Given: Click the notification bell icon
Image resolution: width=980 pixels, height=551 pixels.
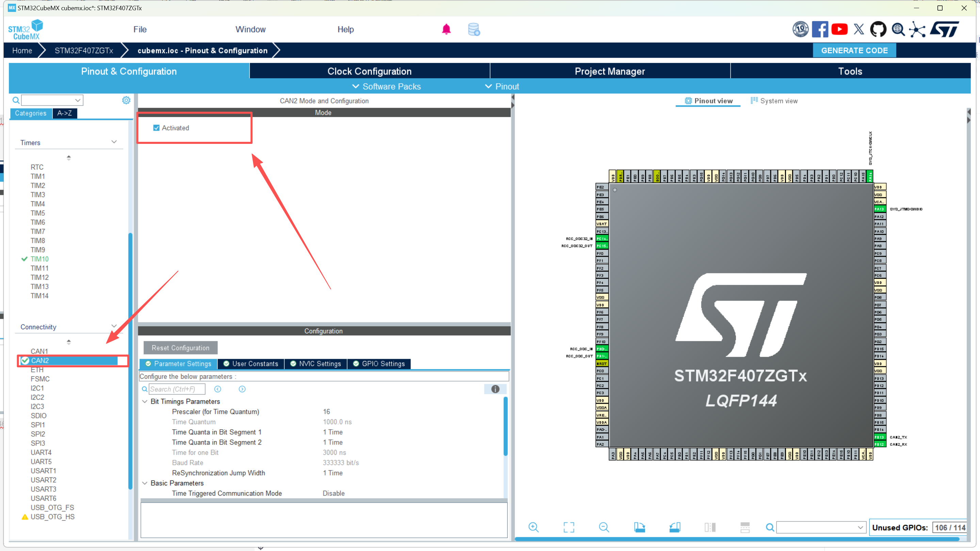Looking at the screenshot, I should tap(446, 29).
